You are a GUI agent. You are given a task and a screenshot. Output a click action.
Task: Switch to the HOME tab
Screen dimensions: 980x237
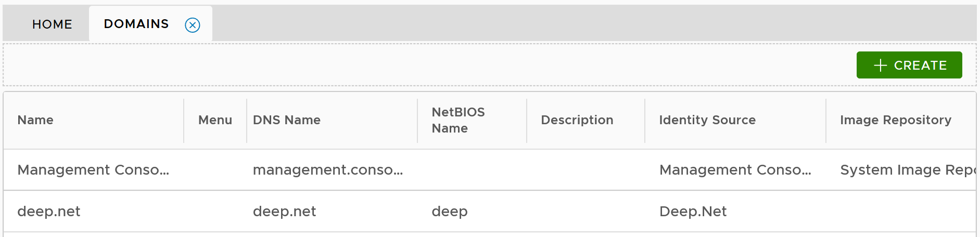(52, 24)
